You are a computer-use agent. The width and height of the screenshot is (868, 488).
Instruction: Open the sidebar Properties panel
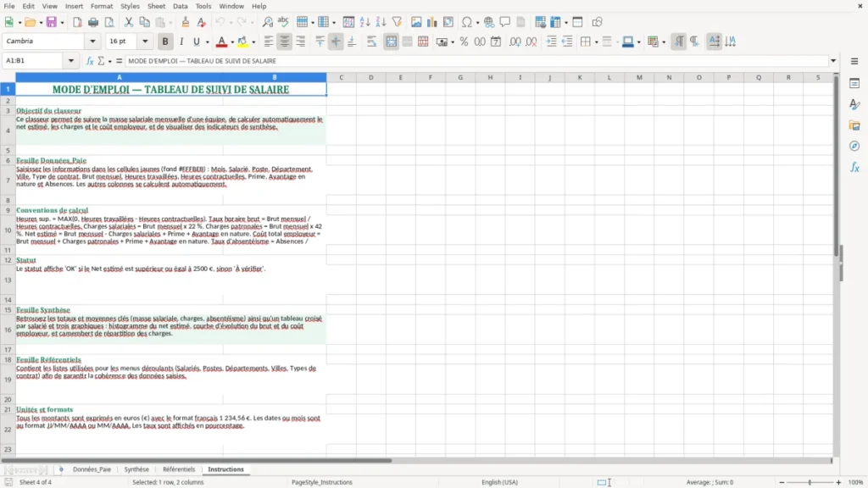point(854,84)
